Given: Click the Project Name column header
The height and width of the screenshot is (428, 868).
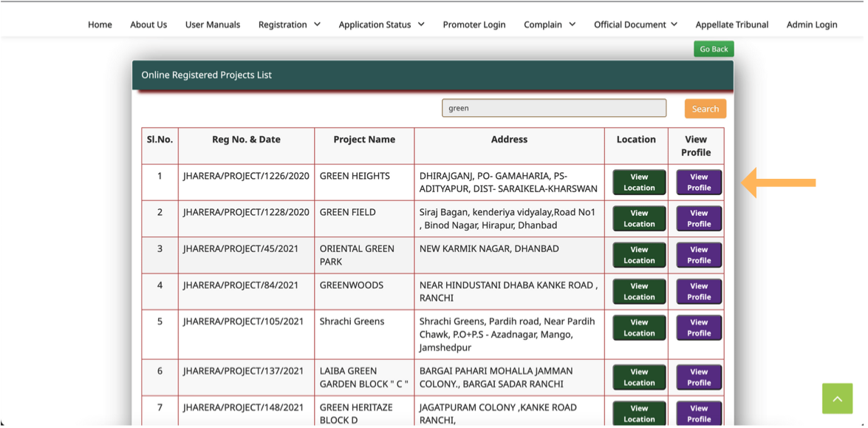Looking at the screenshot, I should pyautogui.click(x=364, y=140).
